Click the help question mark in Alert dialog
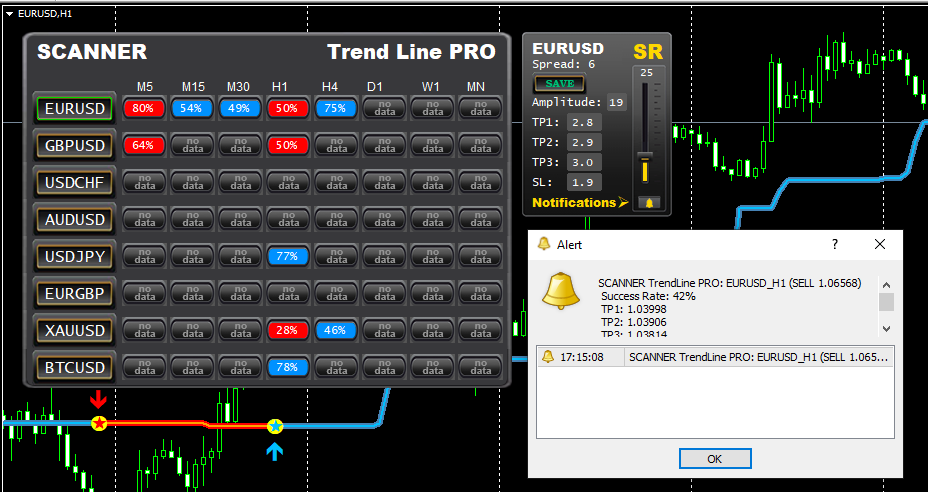This screenshot has width=928, height=492. 834,244
